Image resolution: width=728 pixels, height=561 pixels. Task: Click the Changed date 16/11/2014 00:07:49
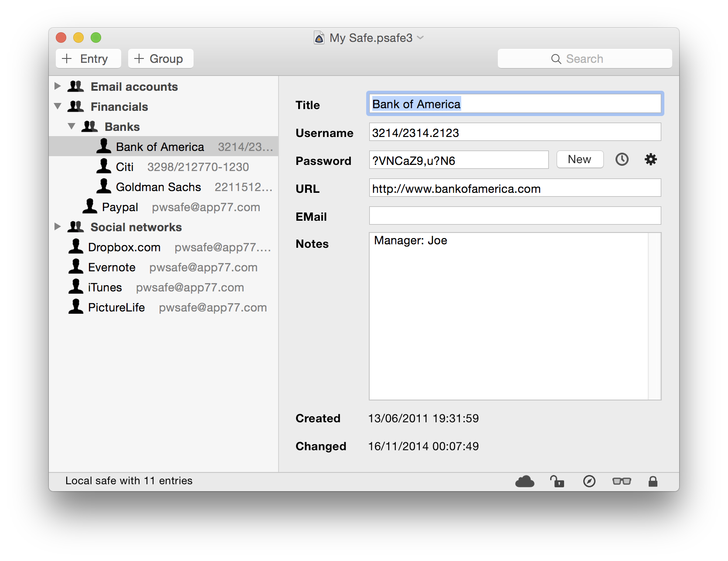pos(423,446)
